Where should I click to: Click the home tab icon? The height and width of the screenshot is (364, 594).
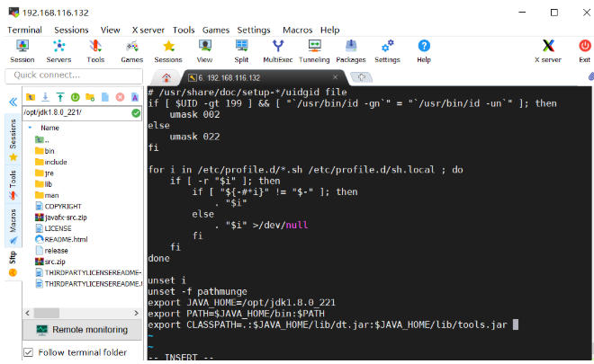(x=166, y=78)
